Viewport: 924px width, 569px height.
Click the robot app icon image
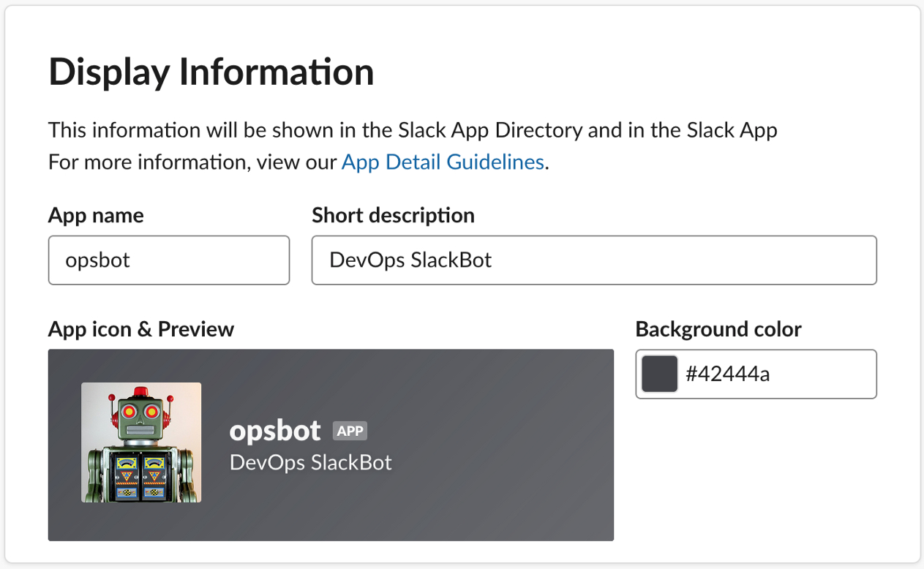tap(141, 442)
